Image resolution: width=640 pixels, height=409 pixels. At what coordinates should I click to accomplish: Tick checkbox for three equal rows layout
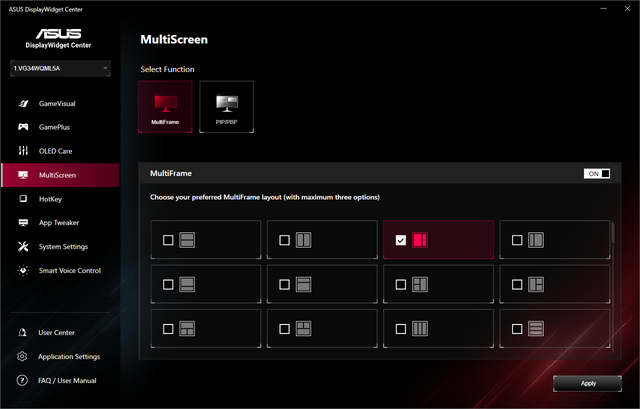click(517, 329)
